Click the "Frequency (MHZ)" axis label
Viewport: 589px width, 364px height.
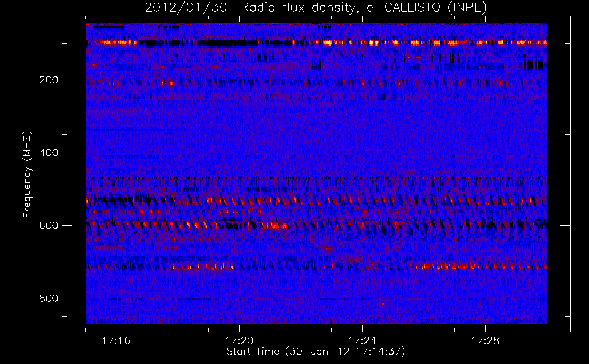27,175
